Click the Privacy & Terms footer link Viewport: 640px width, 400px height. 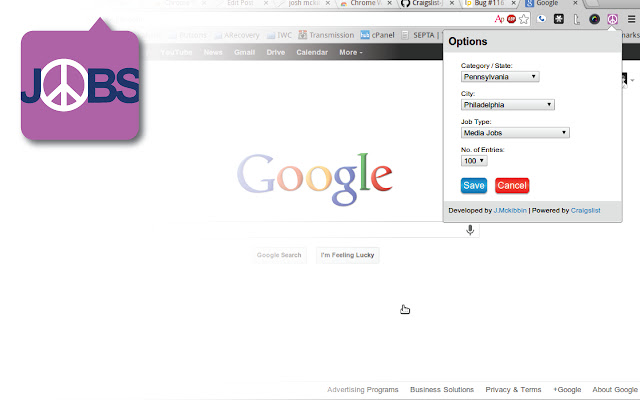[x=513, y=390]
